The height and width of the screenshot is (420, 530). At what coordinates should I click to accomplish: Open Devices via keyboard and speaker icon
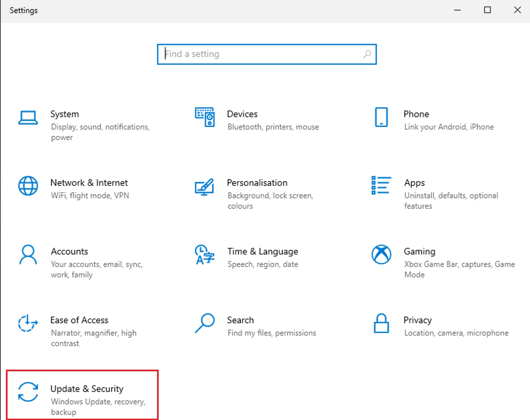tap(205, 117)
